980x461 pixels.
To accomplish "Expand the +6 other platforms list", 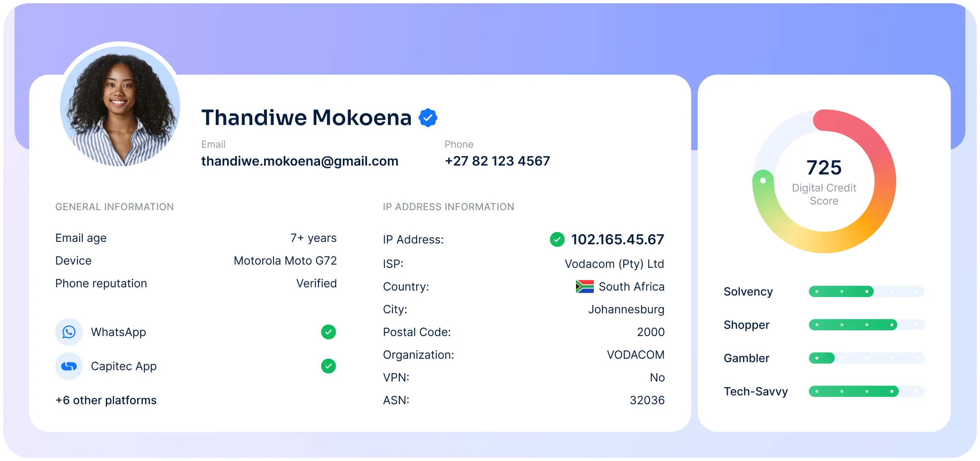I will (x=106, y=400).
